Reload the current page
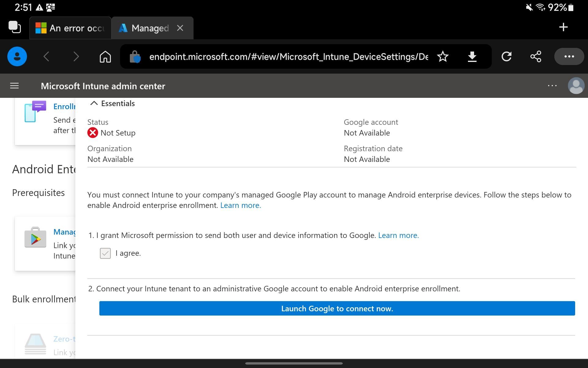Screen dimensions: 588x368 [506, 56]
